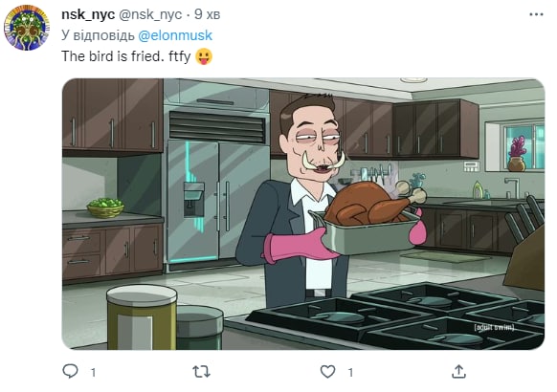
Task: Open the share upload icon
Action: pos(458,371)
